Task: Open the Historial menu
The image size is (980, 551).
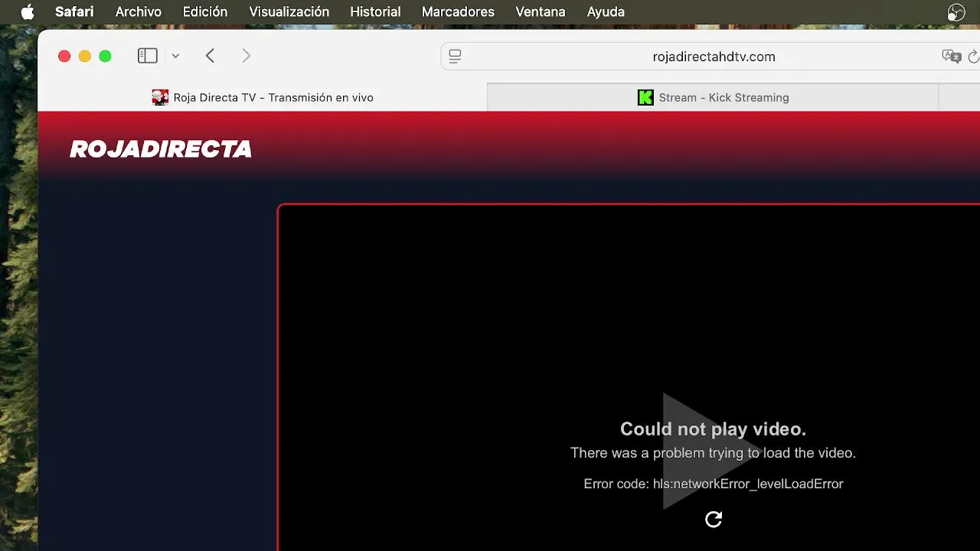Action: [375, 11]
